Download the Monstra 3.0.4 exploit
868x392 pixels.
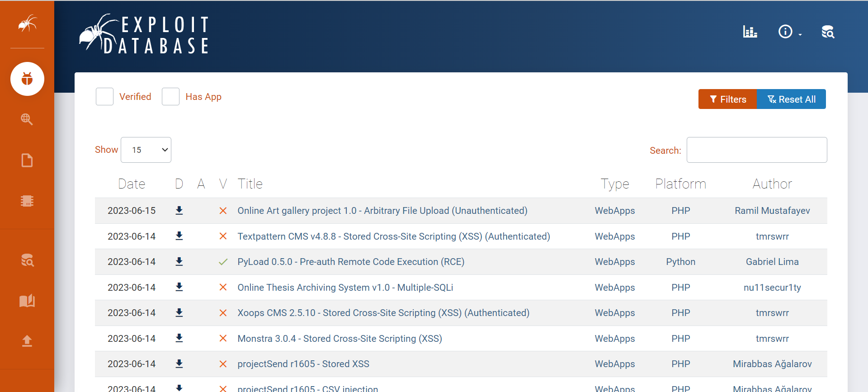tap(179, 338)
